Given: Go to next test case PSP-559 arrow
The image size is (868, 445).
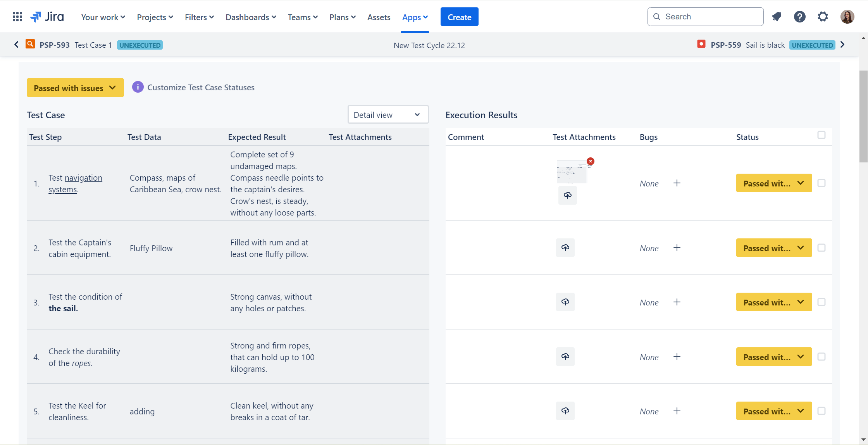Looking at the screenshot, I should coord(842,45).
